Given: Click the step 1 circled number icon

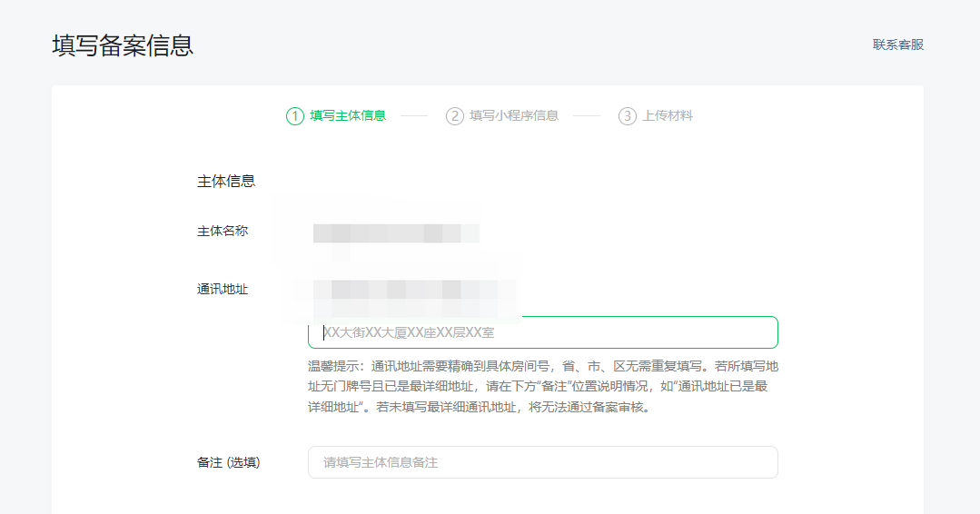Looking at the screenshot, I should pyautogui.click(x=294, y=116).
